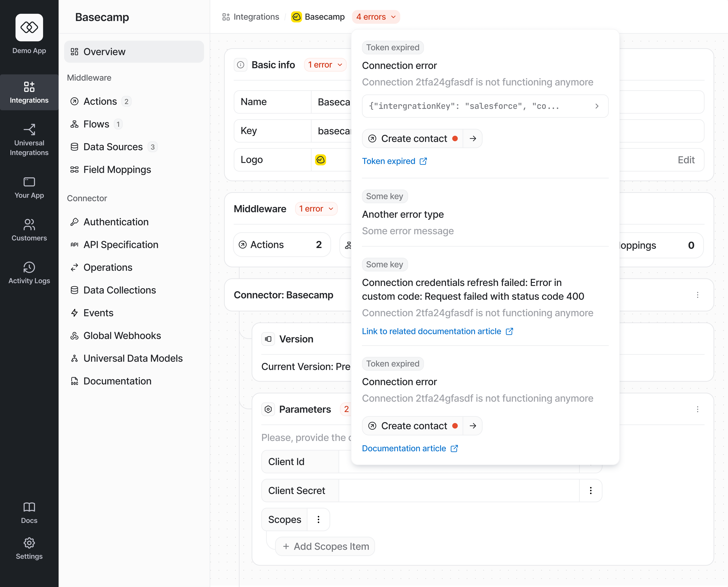The height and width of the screenshot is (587, 728).
Task: Open Settings gear in sidebar
Action: click(29, 543)
